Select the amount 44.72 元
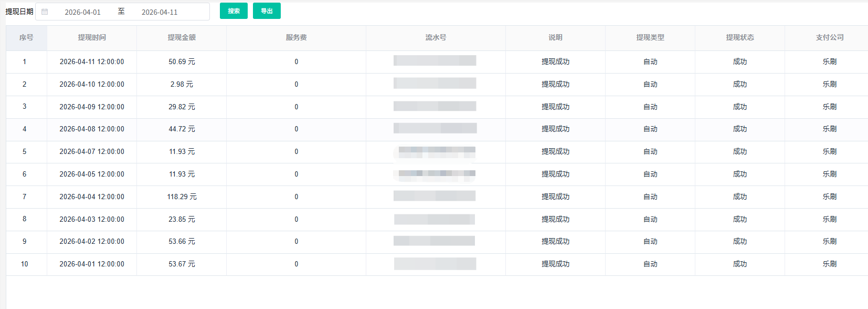This screenshot has width=868, height=309. click(x=182, y=129)
